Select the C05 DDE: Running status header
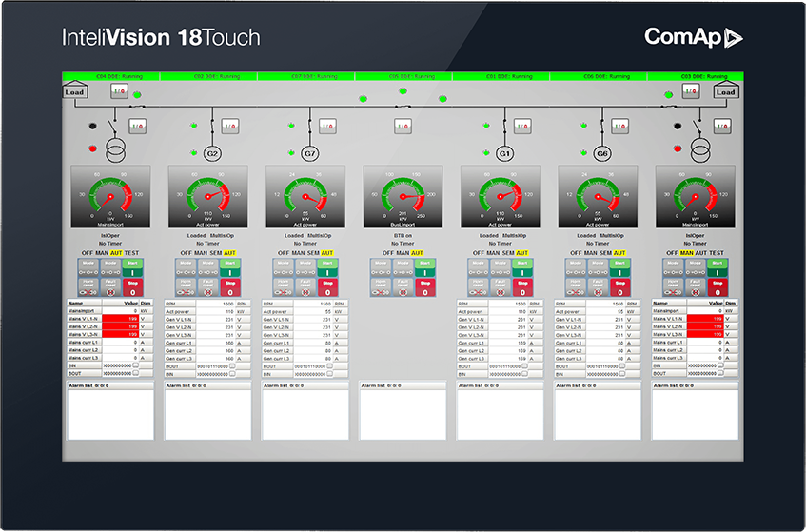 pos(403,76)
